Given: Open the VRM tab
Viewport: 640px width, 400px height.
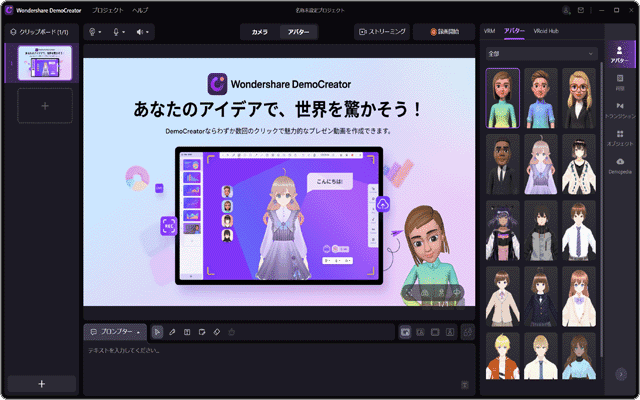Looking at the screenshot, I should (489, 31).
